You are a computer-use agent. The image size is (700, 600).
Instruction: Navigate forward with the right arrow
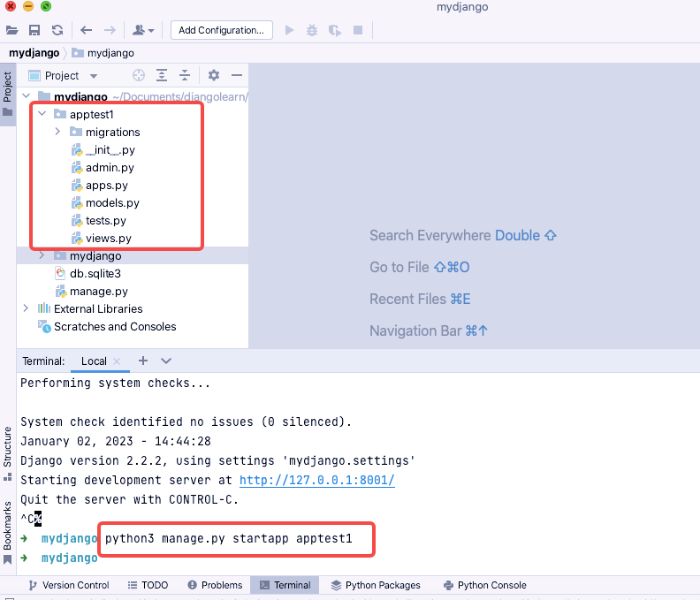point(110,30)
